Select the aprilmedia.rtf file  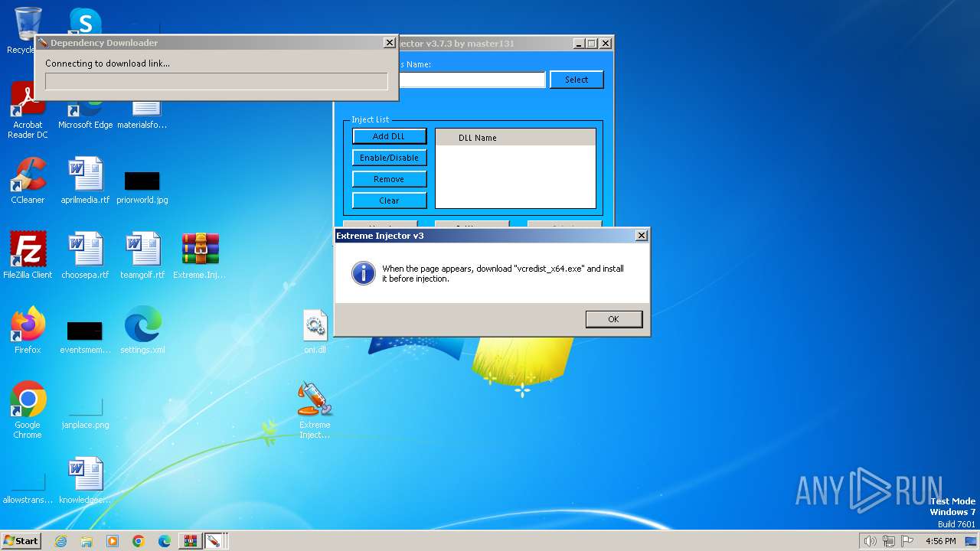pos(85,181)
